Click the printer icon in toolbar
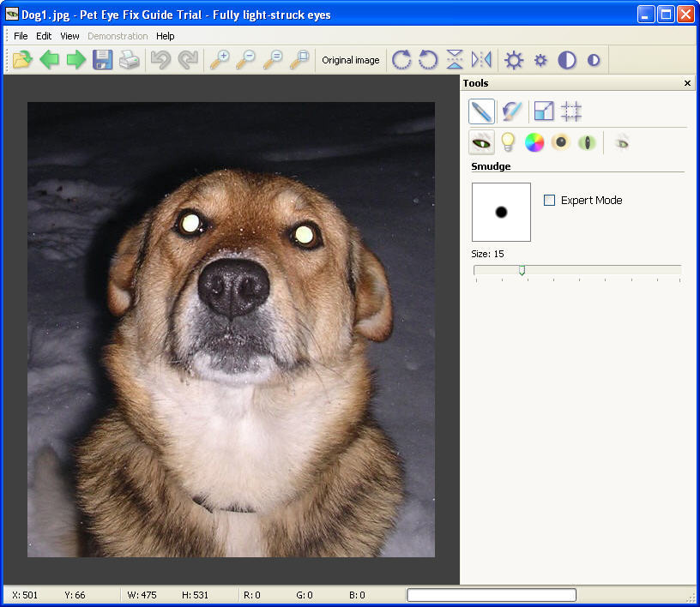 129,60
